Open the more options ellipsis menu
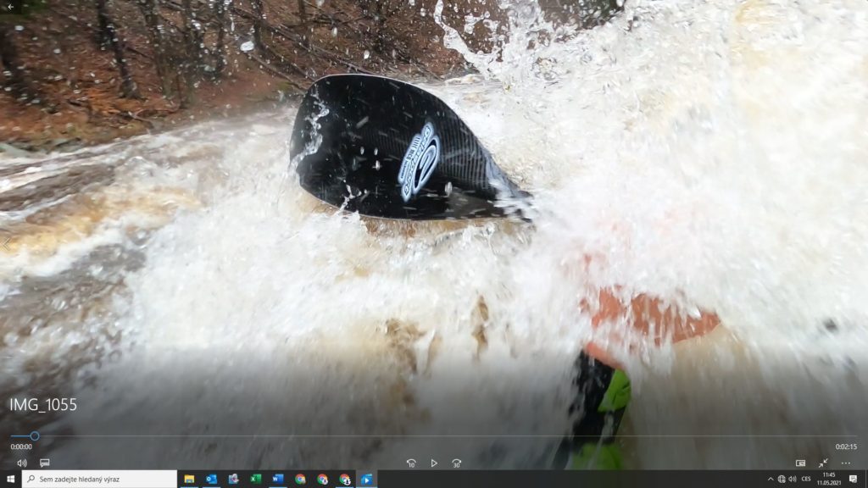This screenshot has width=868, height=488. click(x=845, y=463)
